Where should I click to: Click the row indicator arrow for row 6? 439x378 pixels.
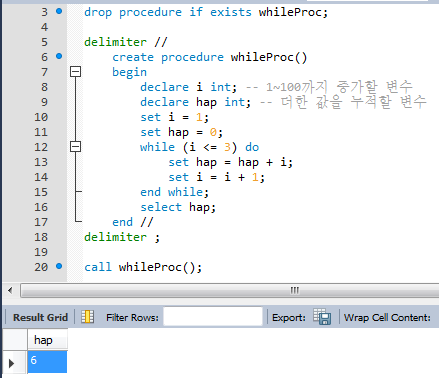11,363
